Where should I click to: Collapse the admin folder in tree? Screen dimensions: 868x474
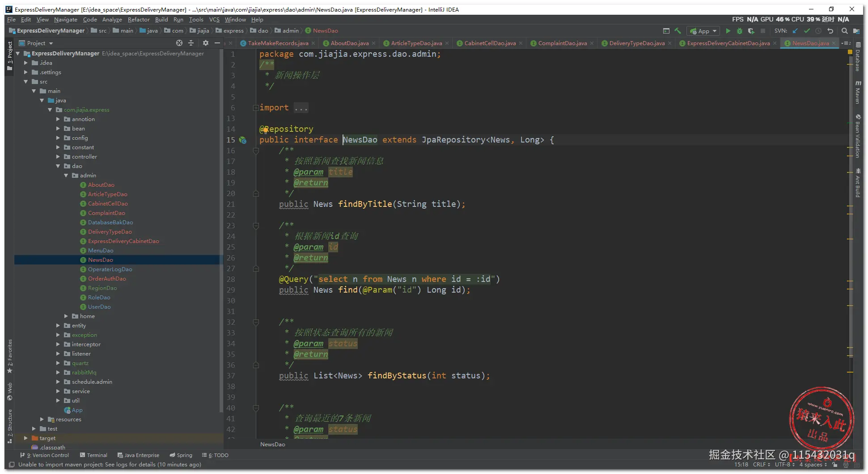66,176
